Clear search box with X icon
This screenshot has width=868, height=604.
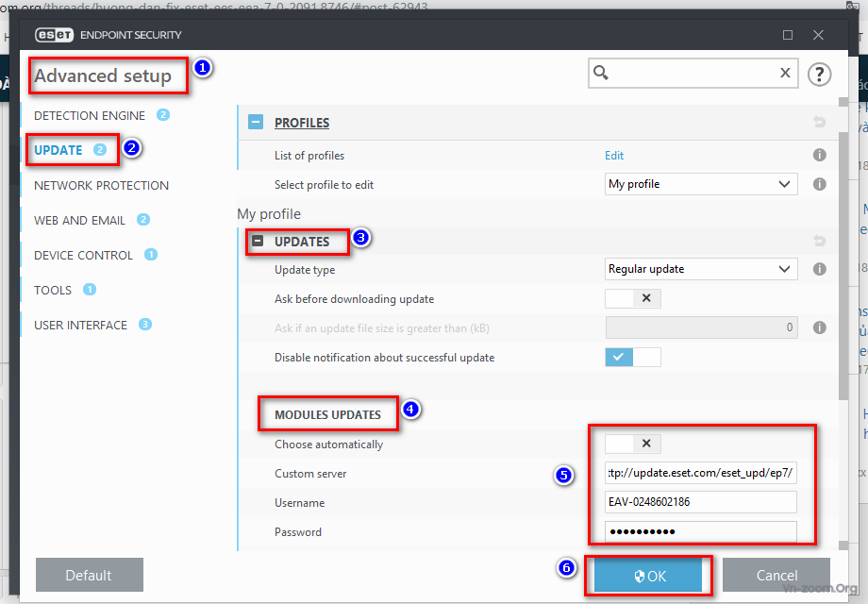(785, 74)
